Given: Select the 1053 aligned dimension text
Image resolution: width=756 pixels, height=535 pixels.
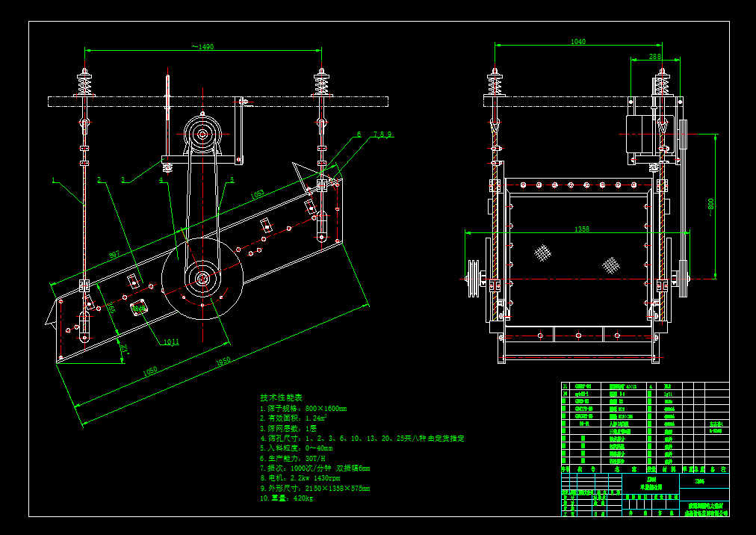Looking at the screenshot, I should click(x=256, y=194).
